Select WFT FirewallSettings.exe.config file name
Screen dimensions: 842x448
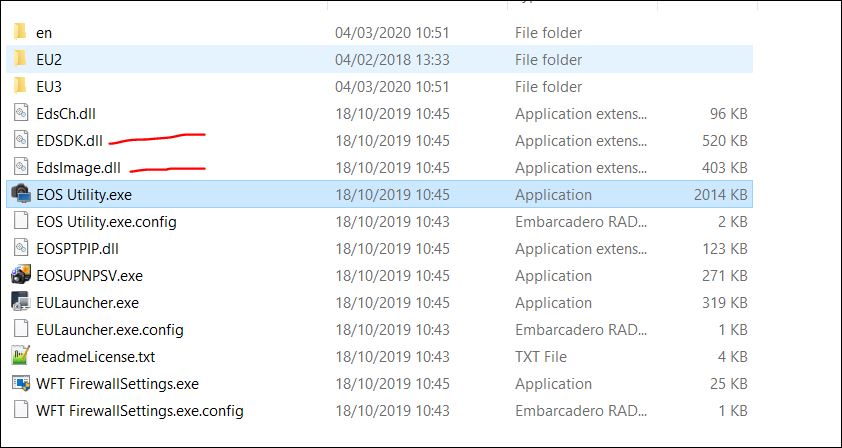click(x=140, y=410)
